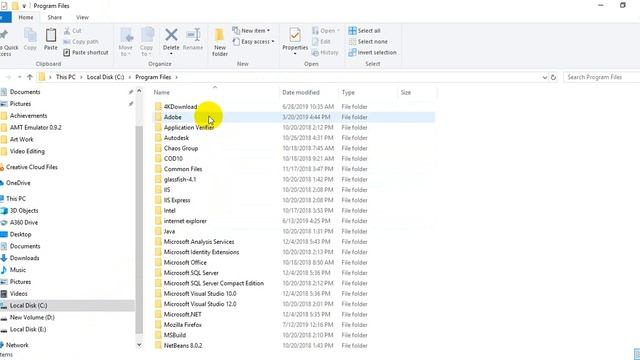640x360 pixels.
Task: Click the navigation pane scroll down arrow
Action: coord(139,345)
